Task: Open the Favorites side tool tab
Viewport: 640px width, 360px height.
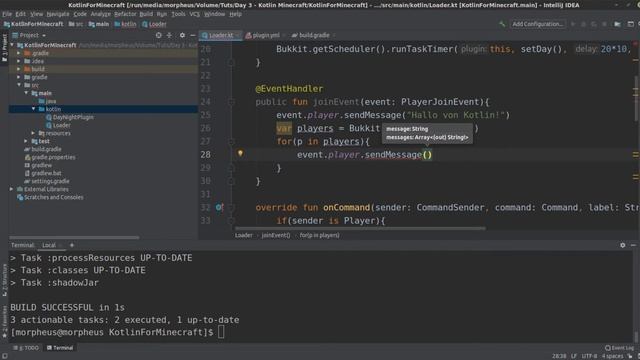Action: 4,322
